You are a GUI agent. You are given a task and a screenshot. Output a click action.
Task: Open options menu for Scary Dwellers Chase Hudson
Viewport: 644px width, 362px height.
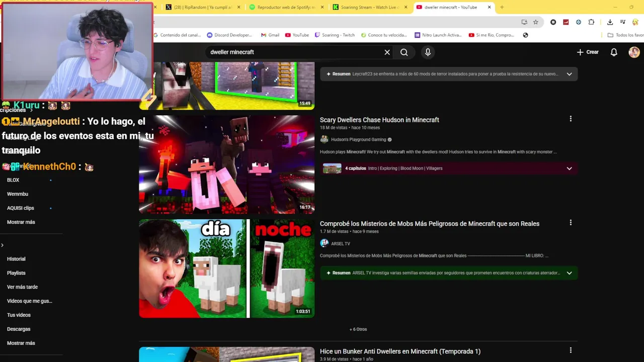(571, 119)
